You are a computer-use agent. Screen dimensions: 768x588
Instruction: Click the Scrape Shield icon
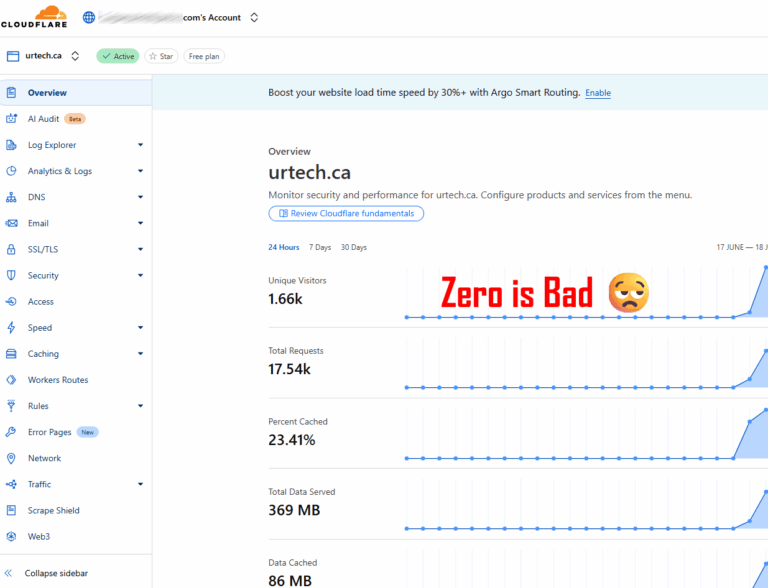tap(11, 510)
